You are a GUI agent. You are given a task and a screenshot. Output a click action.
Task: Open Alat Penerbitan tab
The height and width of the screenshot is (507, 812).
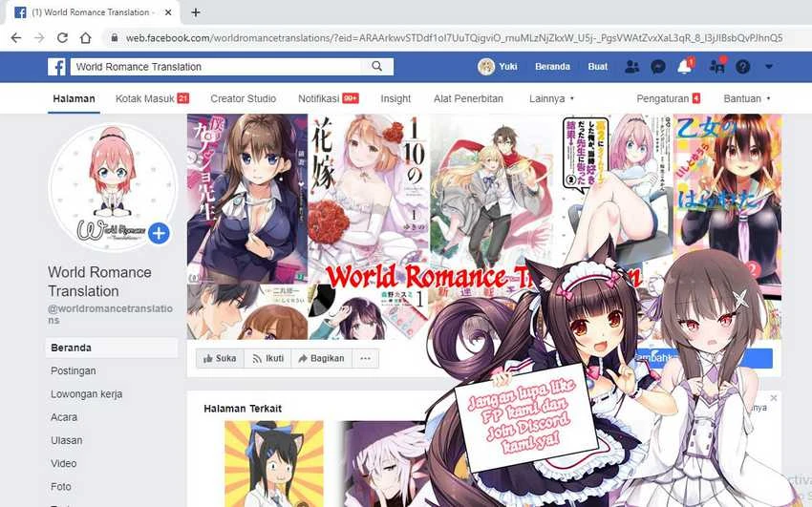(468, 98)
